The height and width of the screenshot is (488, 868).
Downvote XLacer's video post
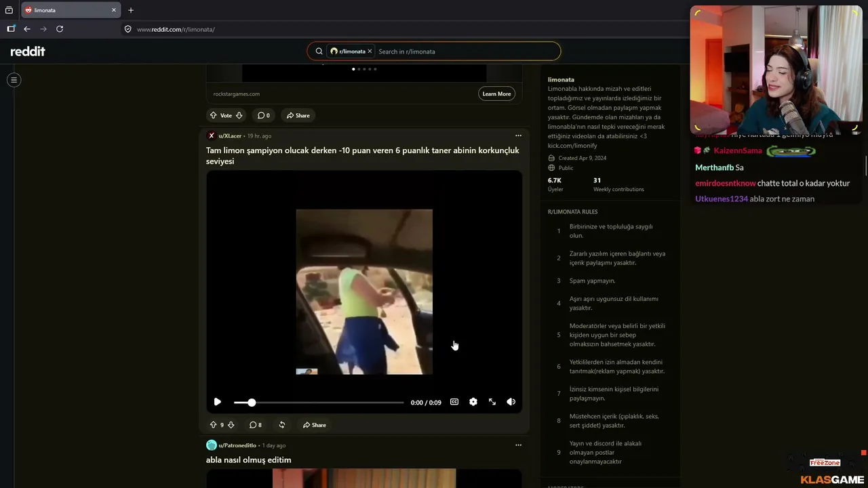tap(231, 425)
